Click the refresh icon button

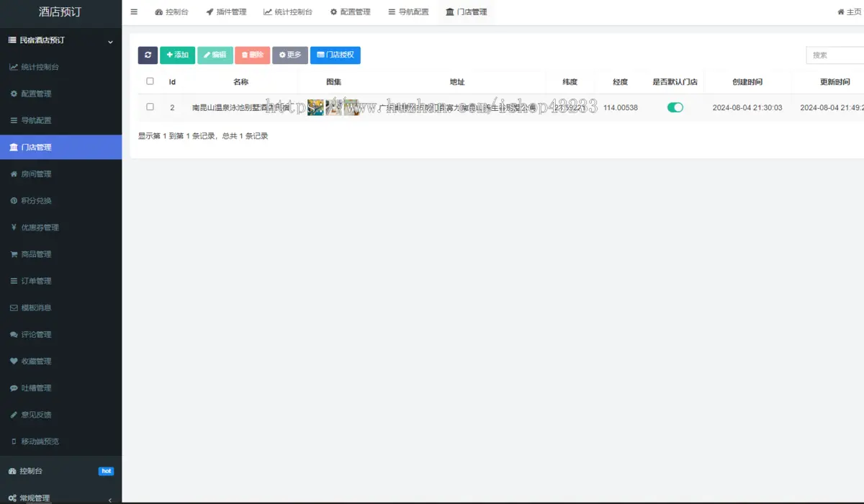click(148, 55)
